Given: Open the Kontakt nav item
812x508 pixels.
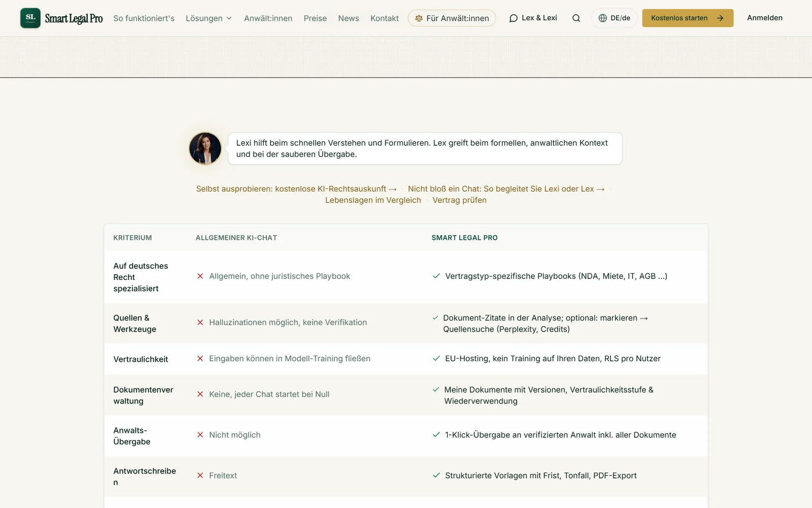Looking at the screenshot, I should (385, 18).
